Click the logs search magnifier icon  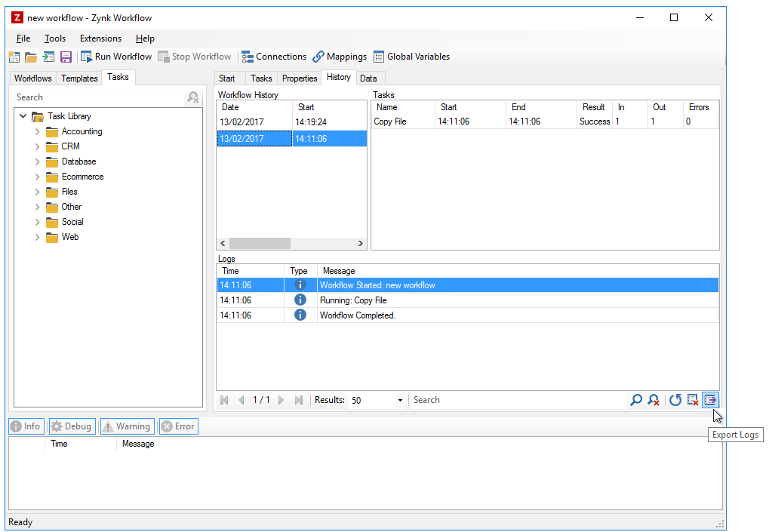coord(635,400)
